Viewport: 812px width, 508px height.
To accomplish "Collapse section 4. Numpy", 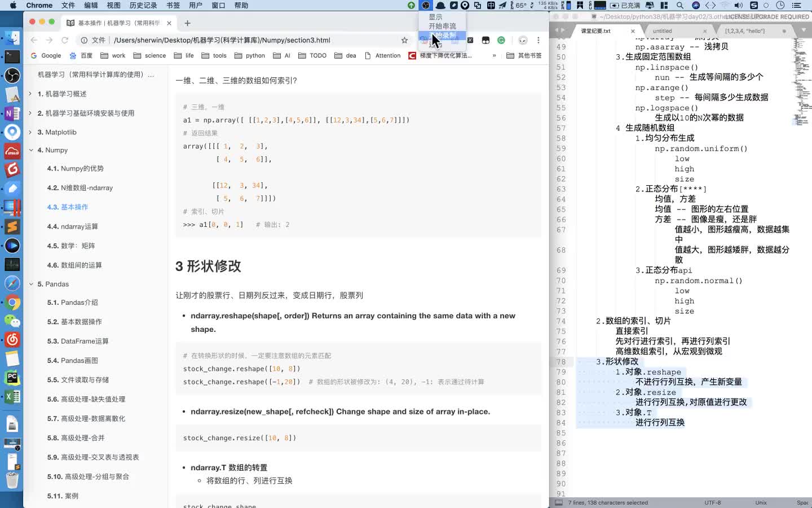I will [30, 150].
